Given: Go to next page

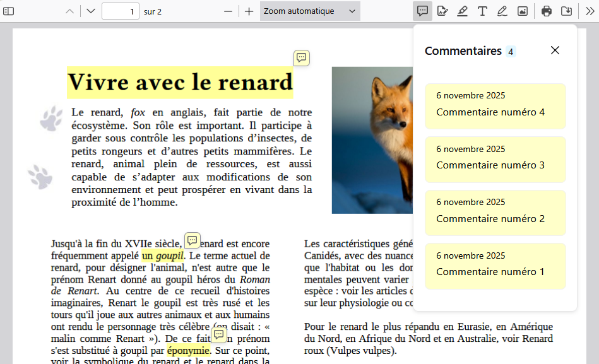Looking at the screenshot, I should [x=91, y=11].
